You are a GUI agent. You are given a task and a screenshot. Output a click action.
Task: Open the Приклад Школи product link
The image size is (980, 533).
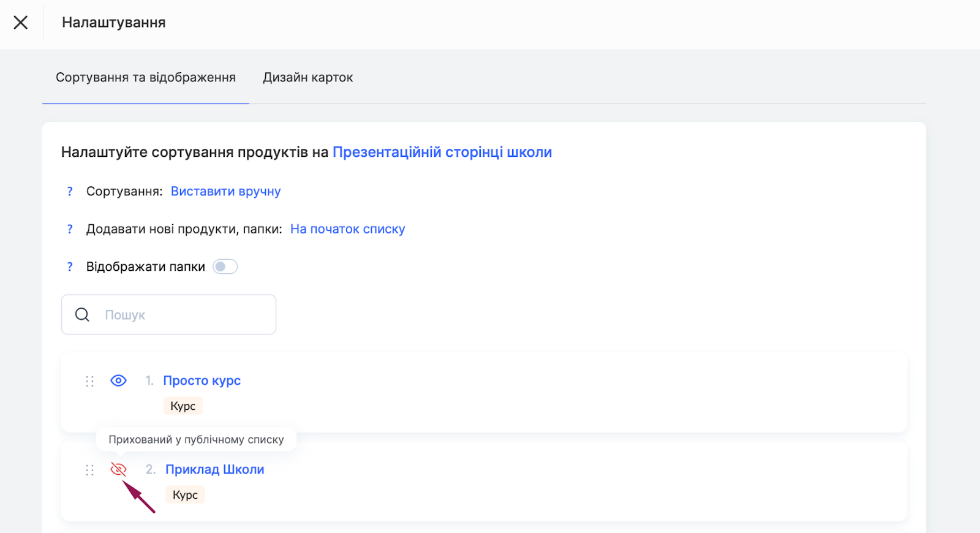(x=214, y=469)
